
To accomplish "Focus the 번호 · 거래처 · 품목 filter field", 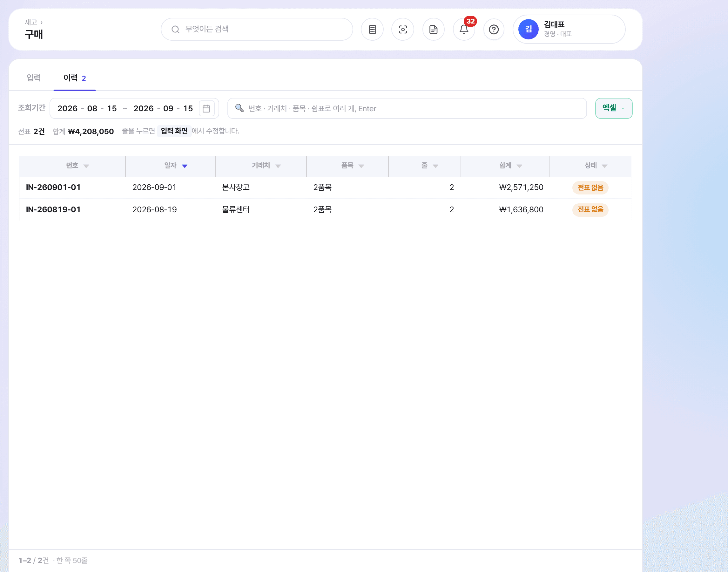I will tap(407, 108).
